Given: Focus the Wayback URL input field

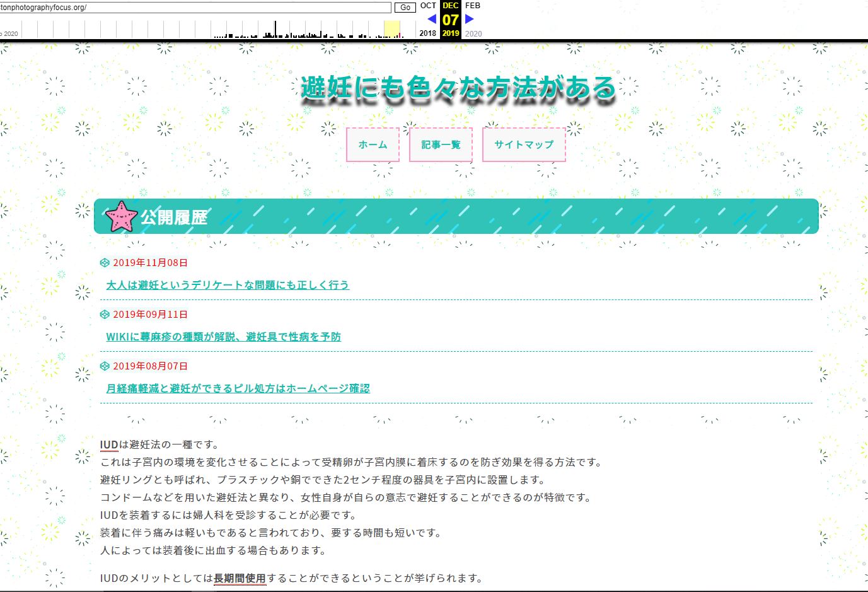Looking at the screenshot, I should click(x=195, y=8).
